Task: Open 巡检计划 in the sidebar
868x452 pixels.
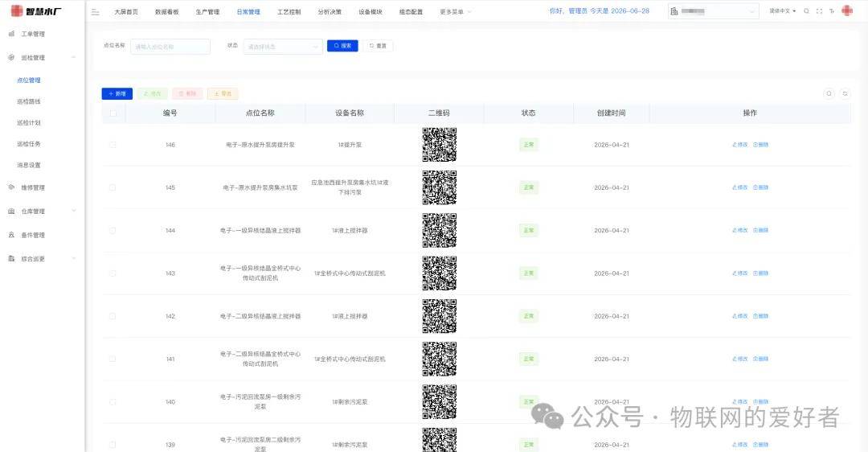Action: (29, 123)
